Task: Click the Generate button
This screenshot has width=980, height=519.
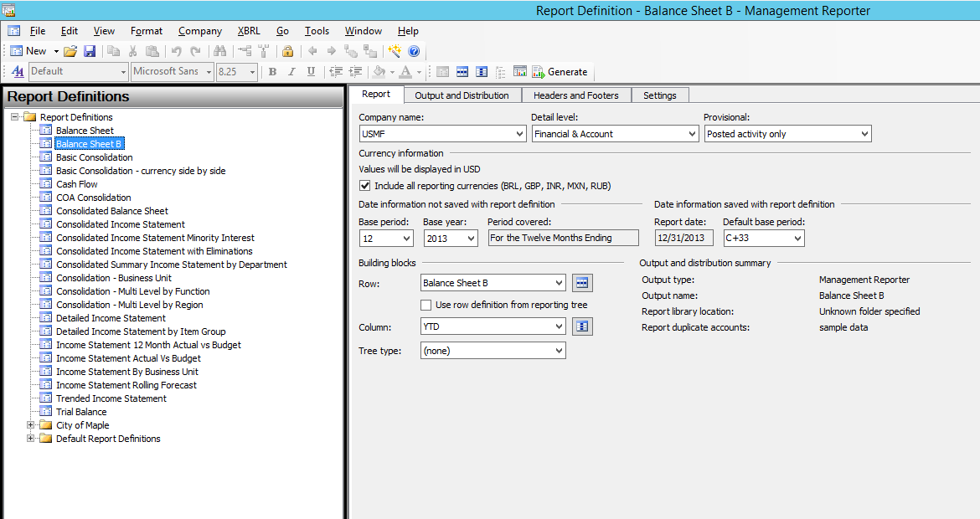Action: [x=560, y=72]
